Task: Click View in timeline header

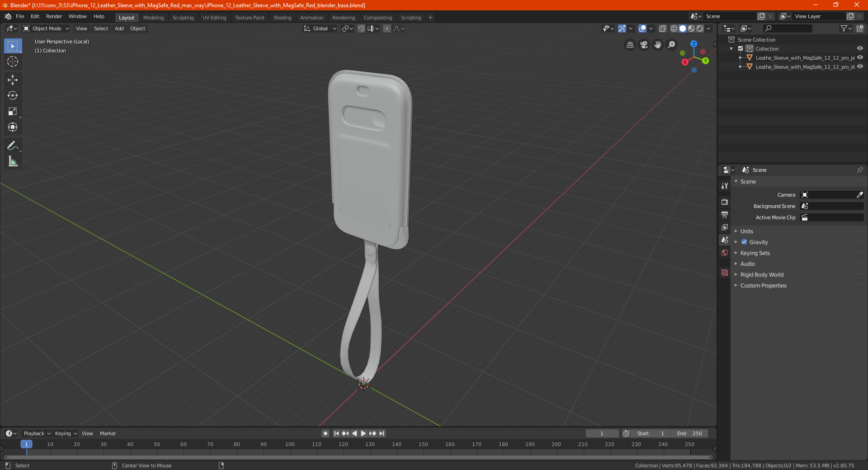Action: (87, 433)
